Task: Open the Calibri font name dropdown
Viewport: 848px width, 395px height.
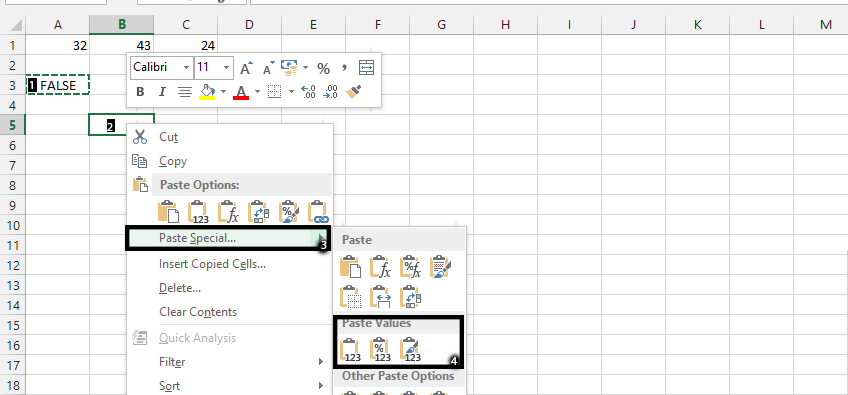Action: (x=187, y=68)
